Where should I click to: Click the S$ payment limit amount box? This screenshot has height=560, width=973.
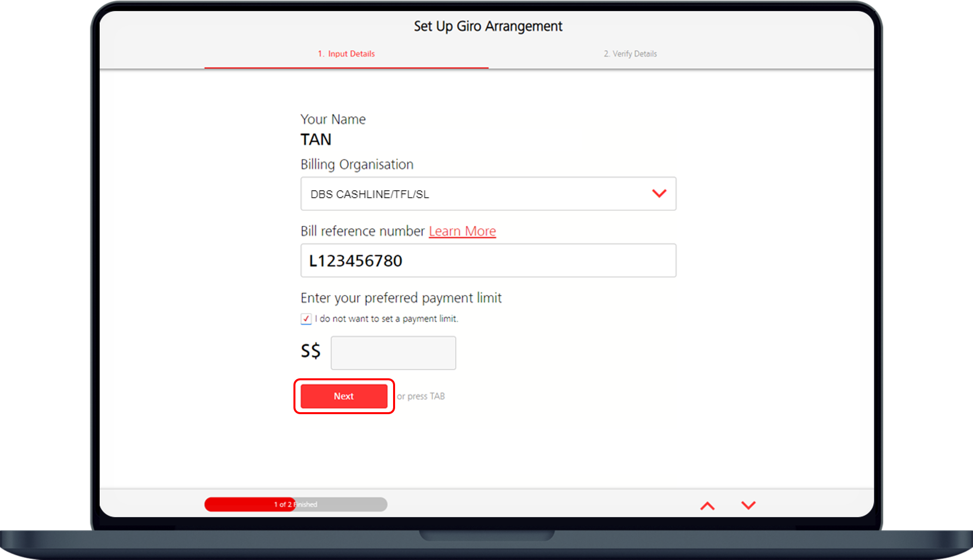pos(393,353)
